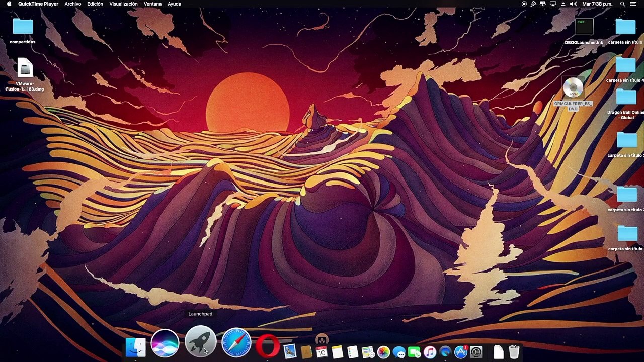Launch Siri from the Dock

(x=165, y=343)
